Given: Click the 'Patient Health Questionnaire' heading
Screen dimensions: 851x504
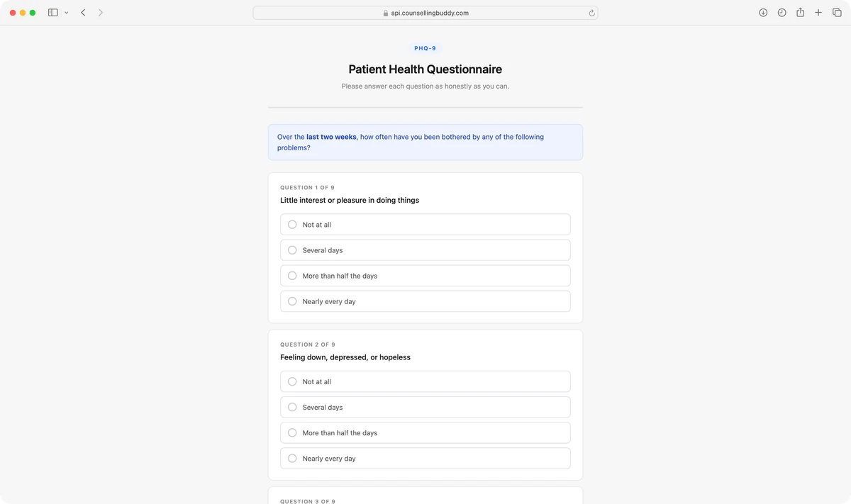Looking at the screenshot, I should (x=425, y=69).
